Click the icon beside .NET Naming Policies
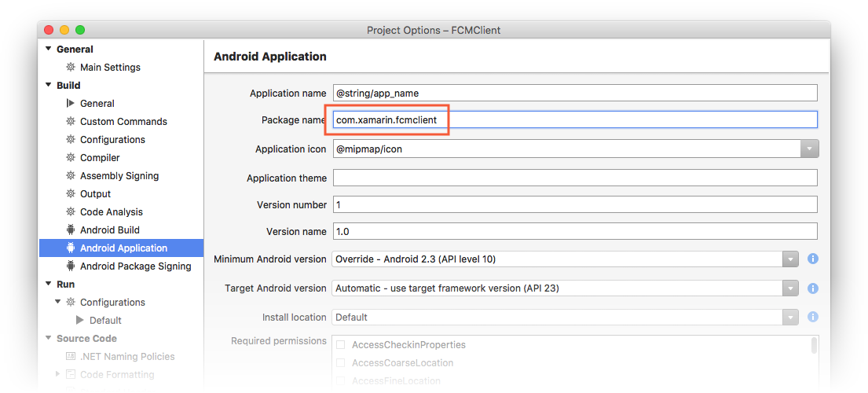This screenshot has width=868, height=393. tap(70, 357)
